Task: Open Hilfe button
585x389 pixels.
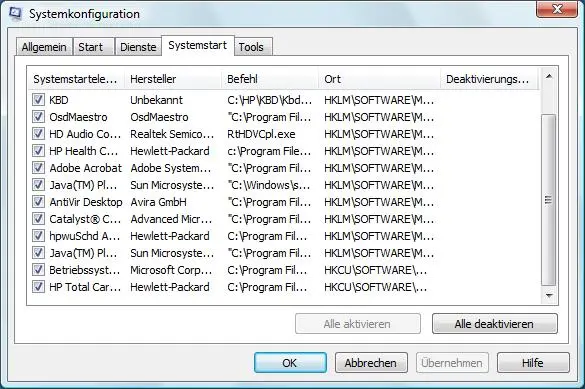Action: (533, 363)
